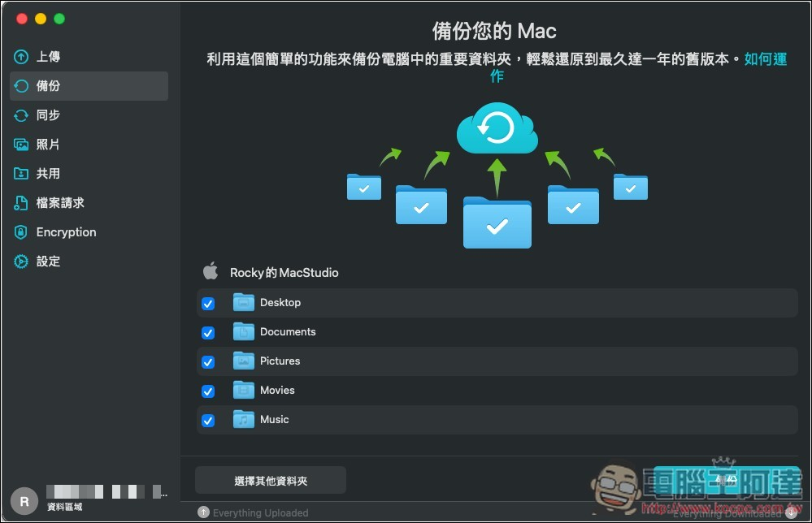Open the 同步 sidebar menu item
The width and height of the screenshot is (812, 523).
(x=48, y=115)
